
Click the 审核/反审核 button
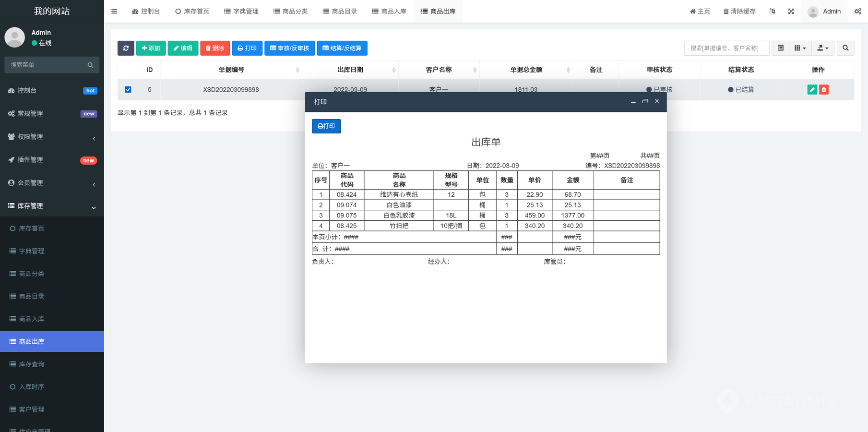(x=289, y=48)
